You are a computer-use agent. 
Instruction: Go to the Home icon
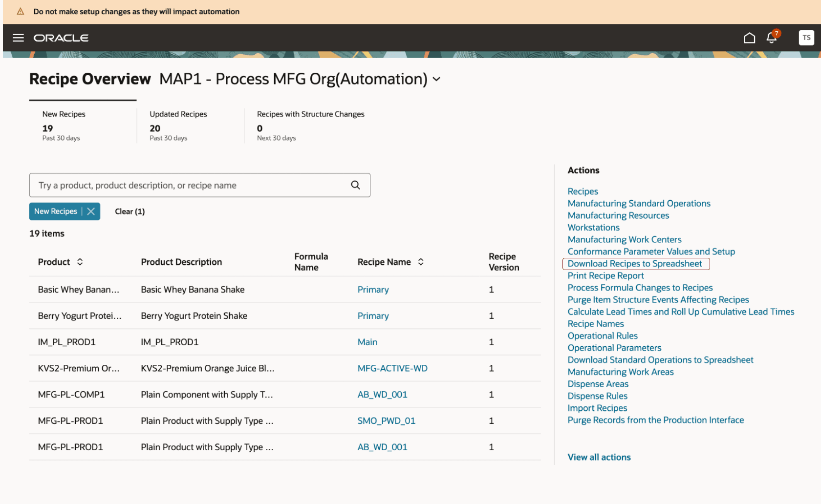click(x=749, y=38)
